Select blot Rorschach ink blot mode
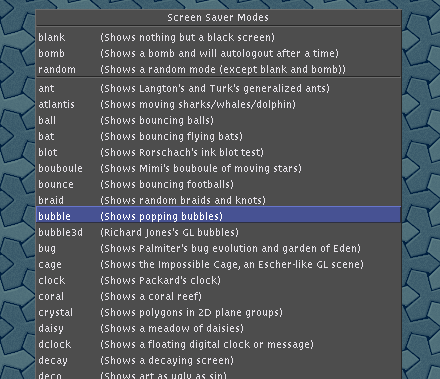This screenshot has width=440, height=379. [218, 152]
